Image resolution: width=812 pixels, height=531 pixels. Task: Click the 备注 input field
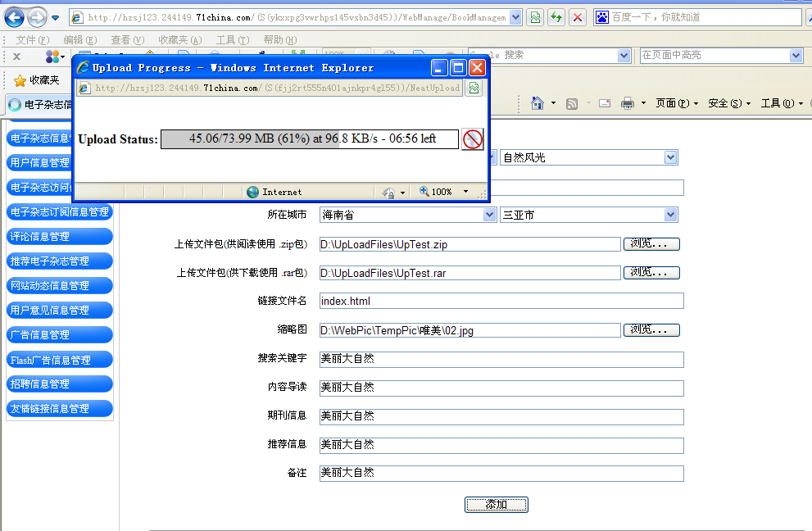click(x=501, y=473)
